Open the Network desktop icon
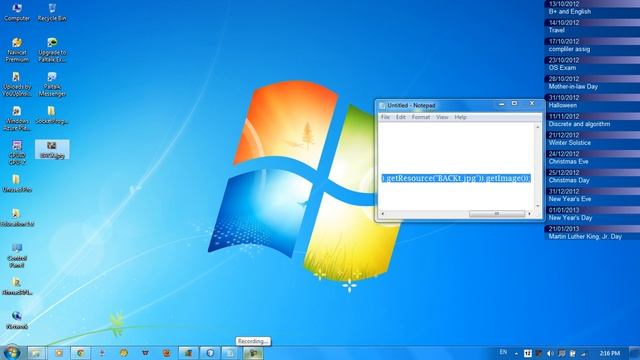Image resolution: width=640 pixels, height=360 pixels. pyautogui.click(x=17, y=320)
